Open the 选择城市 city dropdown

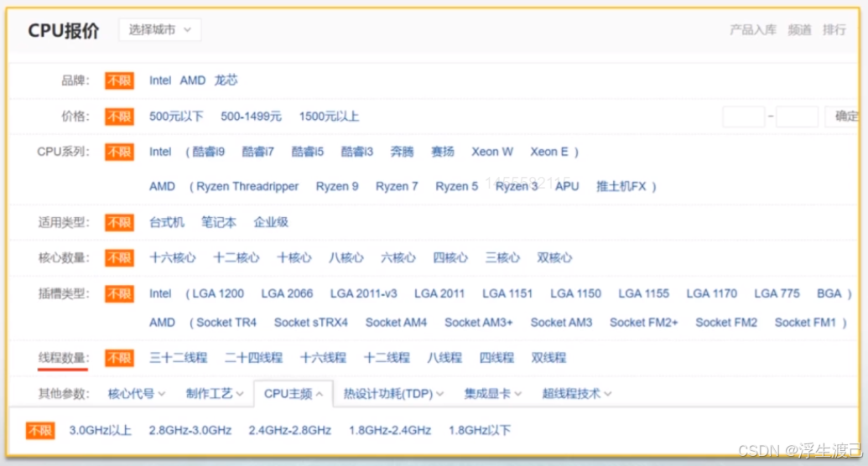pyautogui.click(x=160, y=30)
